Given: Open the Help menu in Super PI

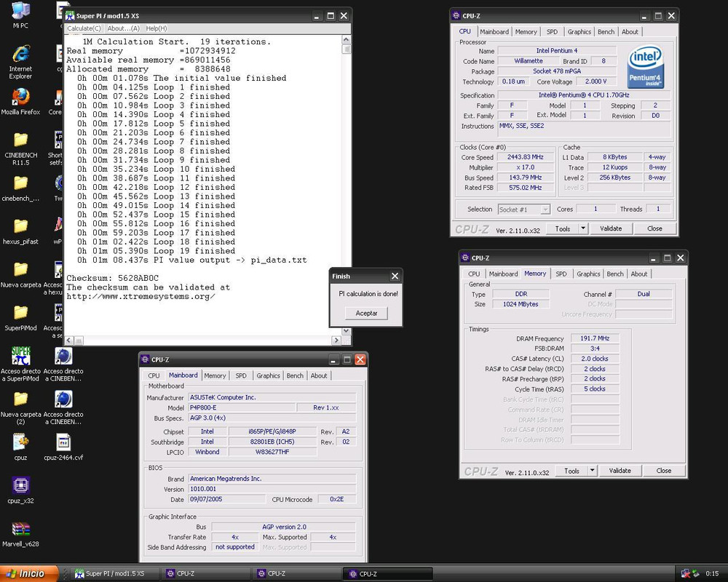Looking at the screenshot, I should click(x=157, y=28).
